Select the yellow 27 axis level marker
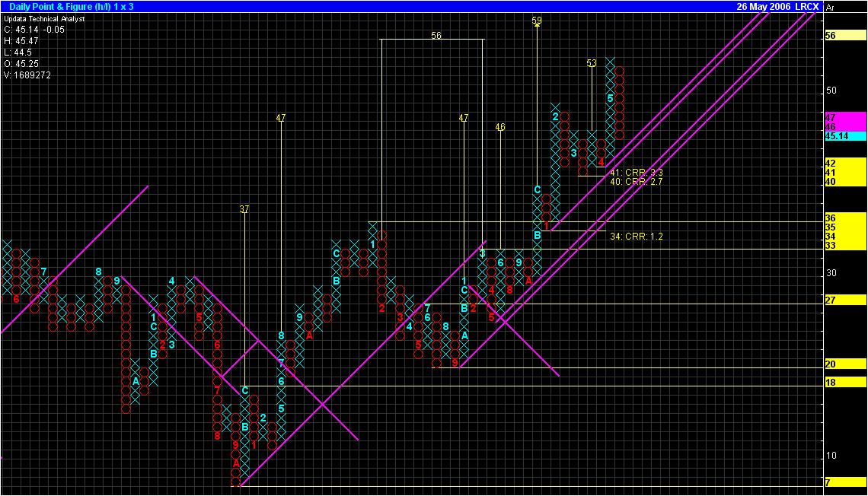Image resolution: width=868 pixels, height=496 pixels. (845, 300)
